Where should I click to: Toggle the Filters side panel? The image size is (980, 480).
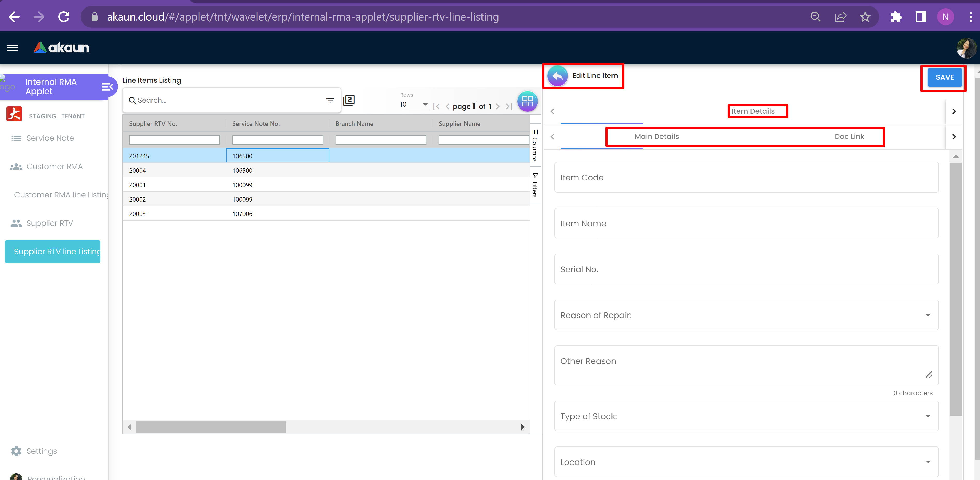[x=535, y=185]
